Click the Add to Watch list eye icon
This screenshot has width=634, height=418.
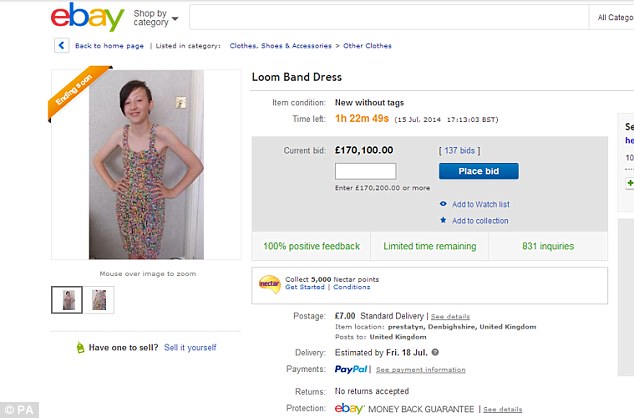tap(443, 204)
